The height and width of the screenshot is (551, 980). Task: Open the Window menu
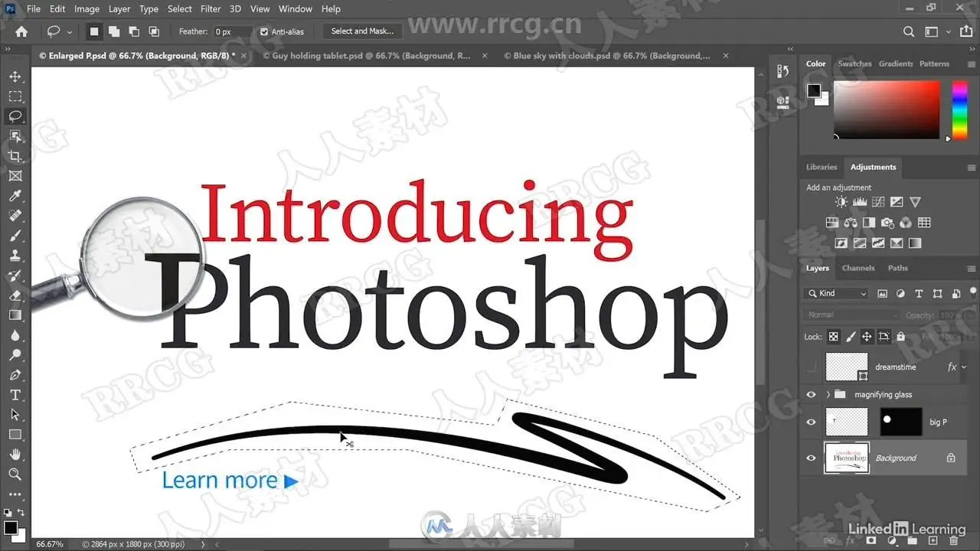tap(295, 9)
